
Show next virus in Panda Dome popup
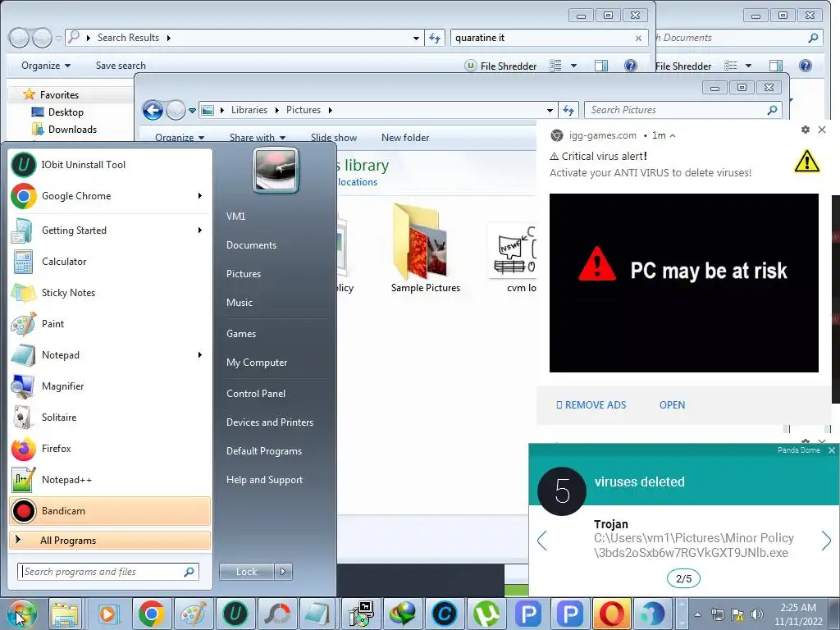click(826, 541)
